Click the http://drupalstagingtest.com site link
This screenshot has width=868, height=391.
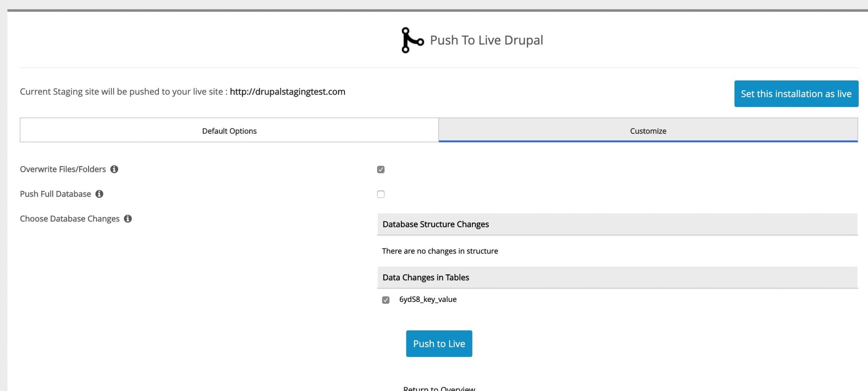[287, 92]
